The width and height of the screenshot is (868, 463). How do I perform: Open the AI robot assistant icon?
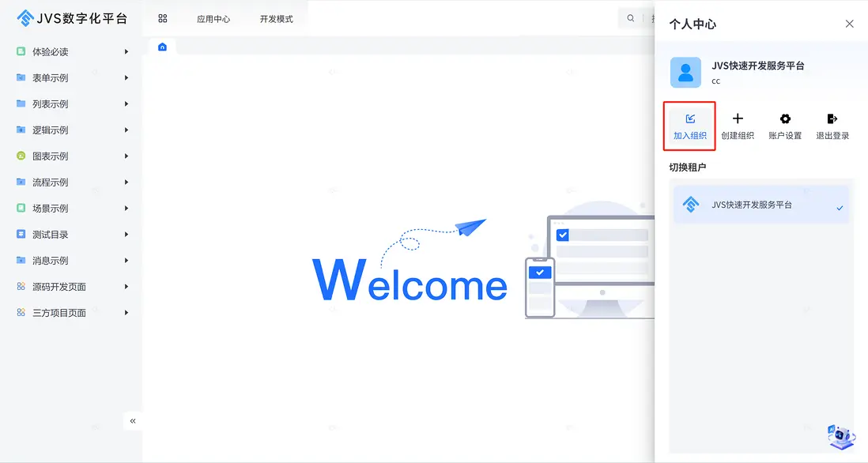841,436
